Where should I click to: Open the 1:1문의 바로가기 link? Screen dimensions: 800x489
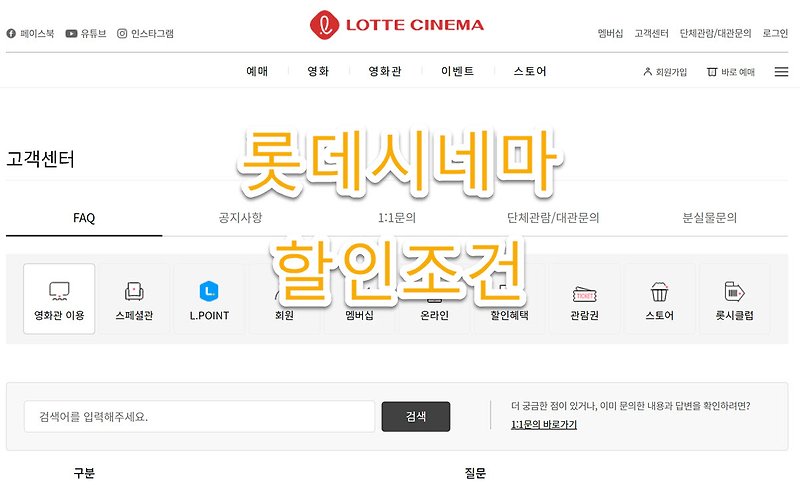coord(544,425)
